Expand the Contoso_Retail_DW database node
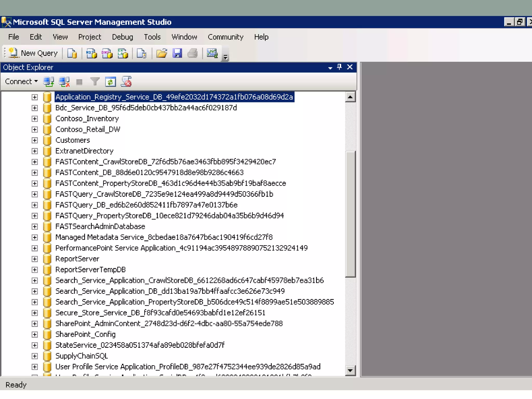Image resolution: width=532 pixels, height=399 pixels. pyautogui.click(x=35, y=130)
